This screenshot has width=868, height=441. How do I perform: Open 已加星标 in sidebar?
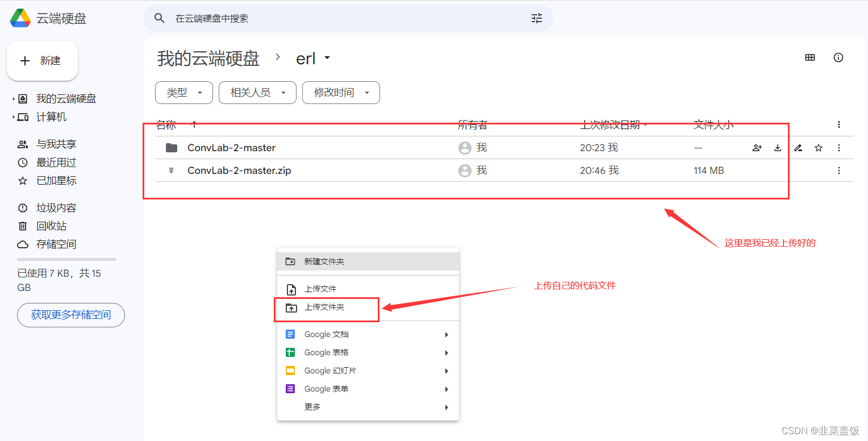pyautogui.click(x=56, y=181)
